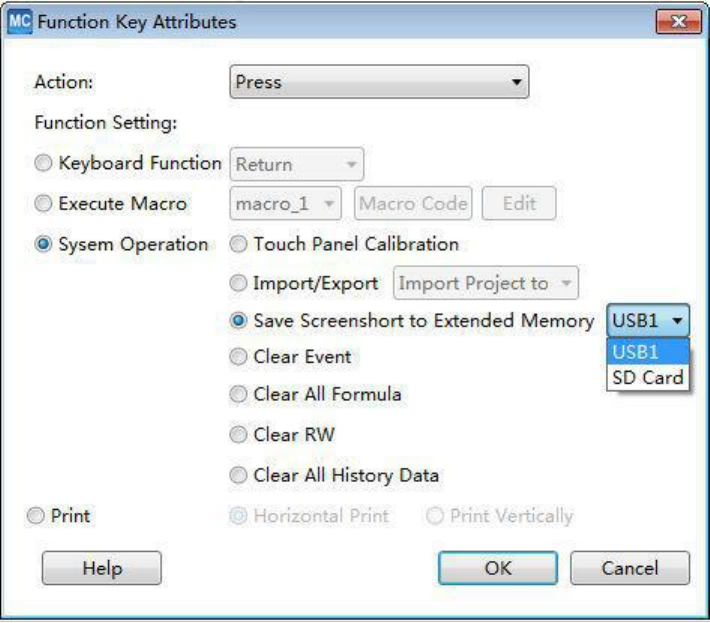The height and width of the screenshot is (623, 710).
Task: Select the Execute Macro radio button
Action: pos(44,203)
